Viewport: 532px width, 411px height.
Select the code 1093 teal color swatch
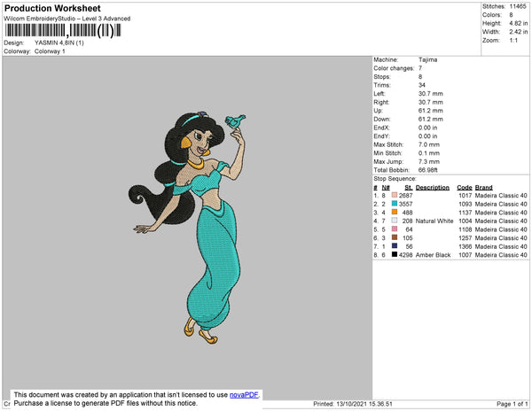[395, 204]
